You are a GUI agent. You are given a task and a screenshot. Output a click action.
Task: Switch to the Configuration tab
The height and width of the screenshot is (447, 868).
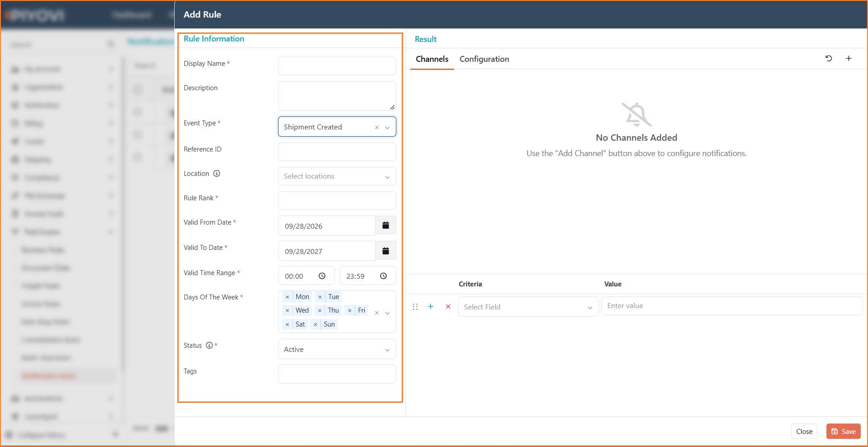tap(484, 59)
